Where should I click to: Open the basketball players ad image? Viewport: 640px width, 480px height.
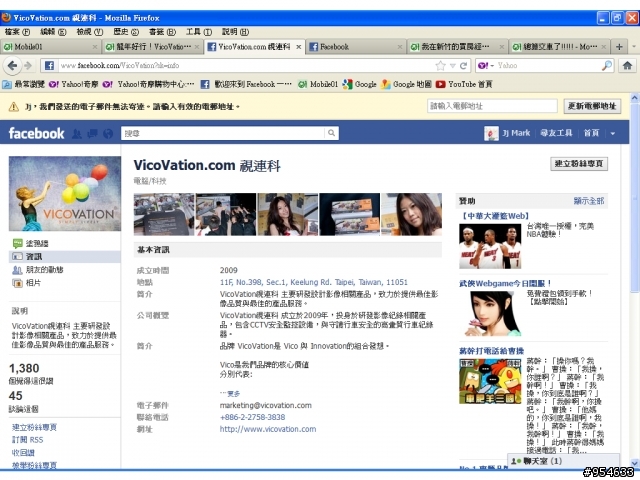[490, 246]
